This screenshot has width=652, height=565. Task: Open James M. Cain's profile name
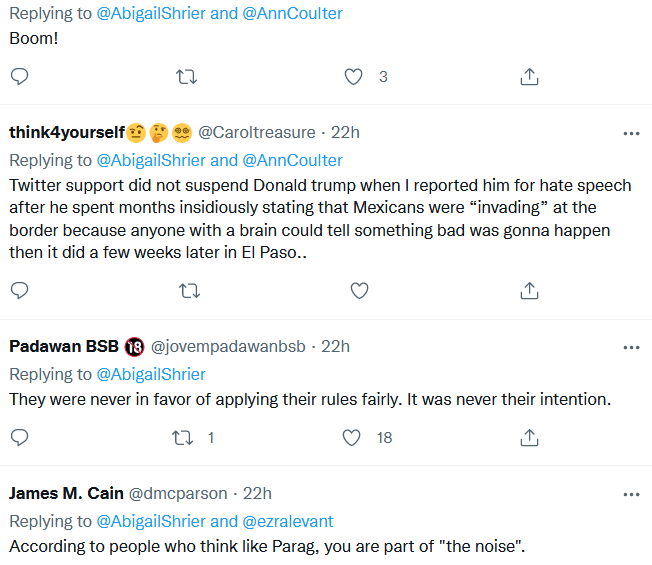coord(66,493)
